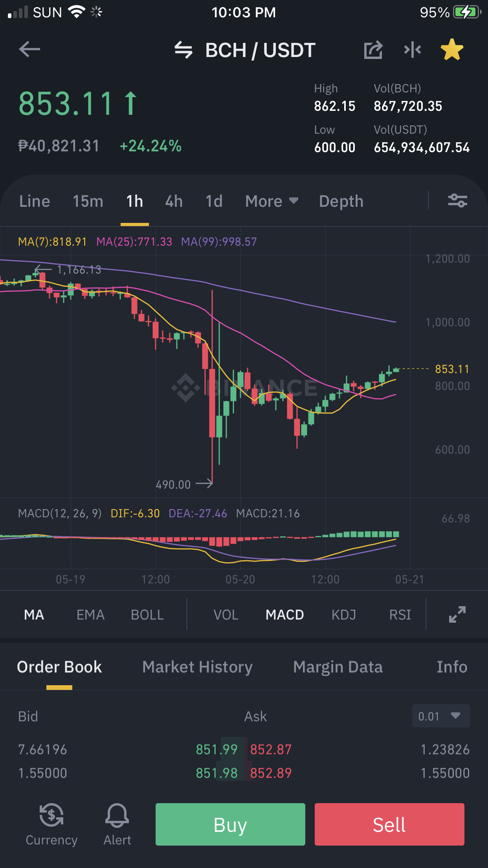Tap the swap pair arrows icon
Screen dimensions: 488x868
click(183, 50)
